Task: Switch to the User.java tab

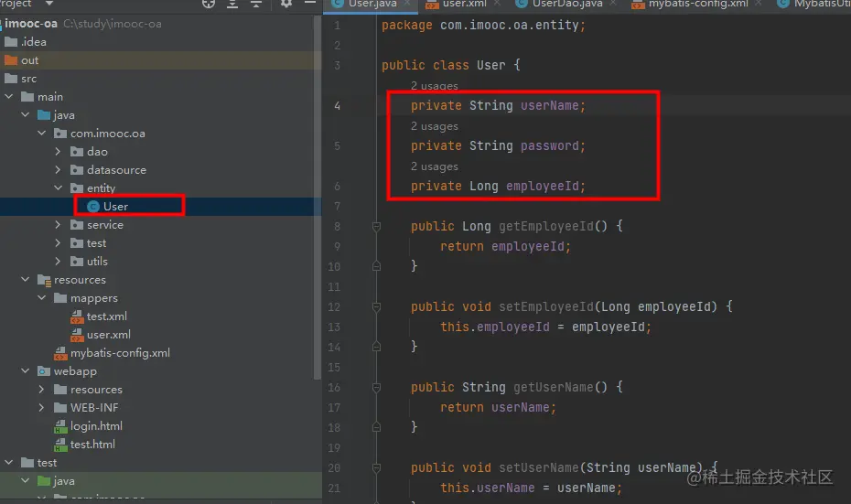Action: [372, 4]
